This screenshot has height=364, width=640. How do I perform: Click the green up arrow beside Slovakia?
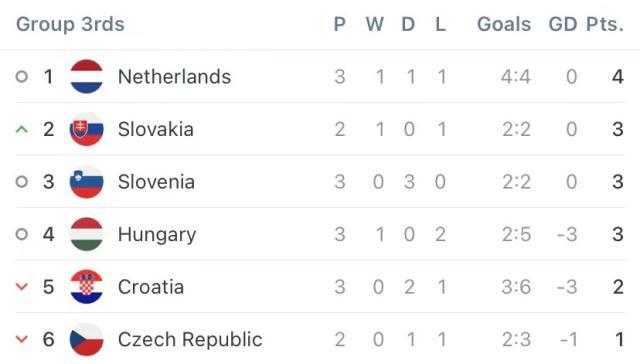(x=22, y=130)
